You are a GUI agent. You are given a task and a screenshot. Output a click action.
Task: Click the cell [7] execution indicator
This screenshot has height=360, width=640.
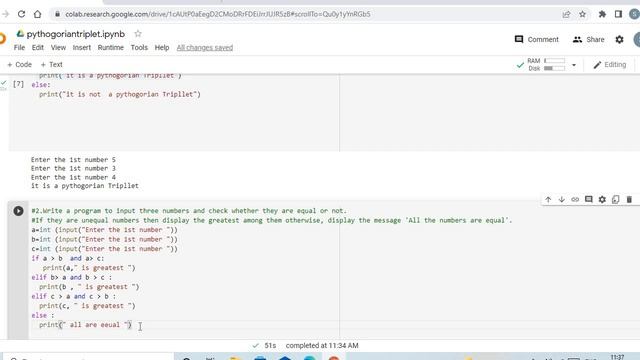[x=18, y=84]
